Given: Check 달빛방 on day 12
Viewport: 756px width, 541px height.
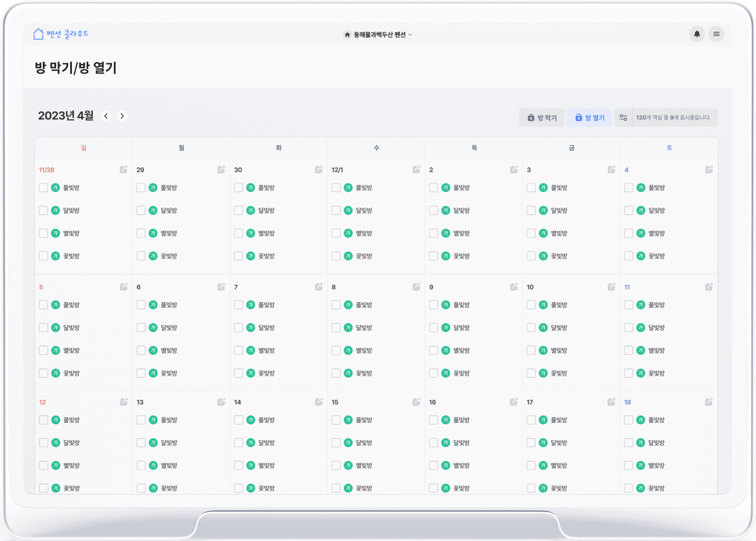Looking at the screenshot, I should click(x=43, y=443).
